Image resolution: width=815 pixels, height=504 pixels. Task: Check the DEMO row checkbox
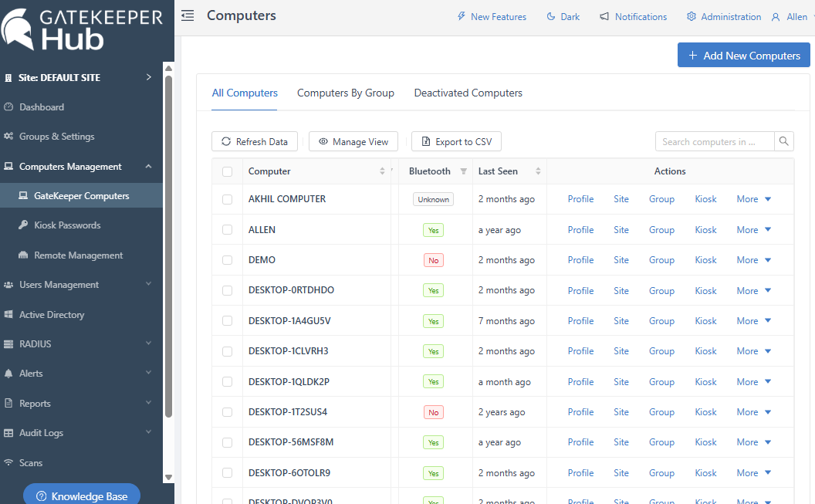[227, 260]
